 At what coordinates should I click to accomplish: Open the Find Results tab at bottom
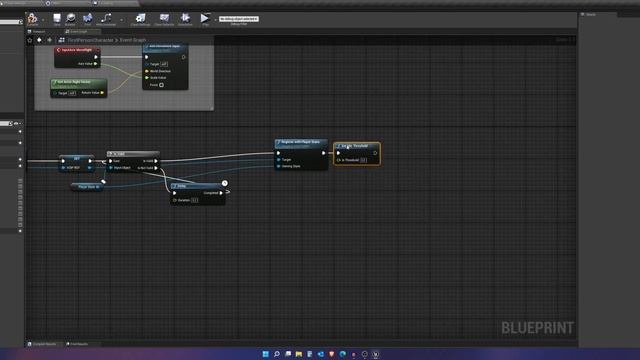[x=78, y=344]
